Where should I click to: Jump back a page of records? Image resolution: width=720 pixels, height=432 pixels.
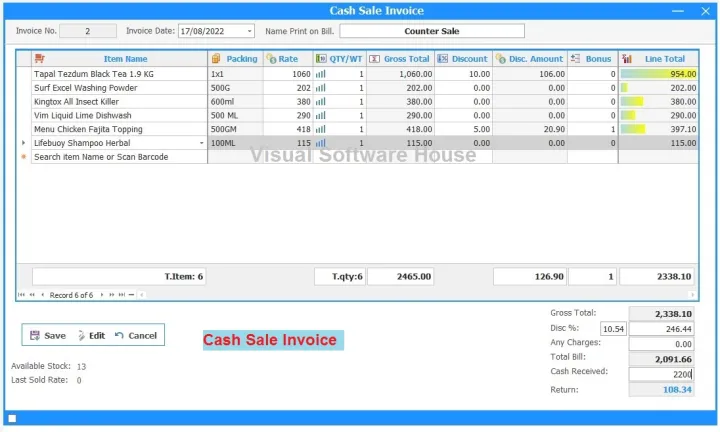[32, 295]
